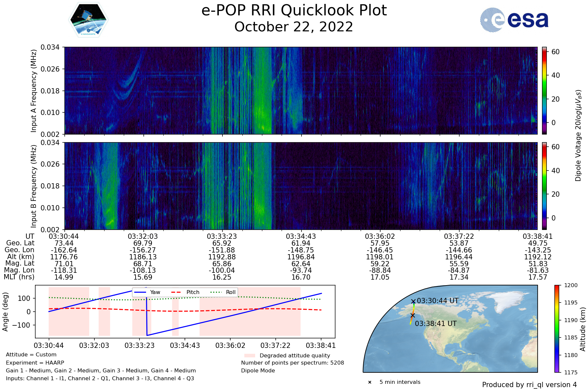588x392 pixels.
Task: Click the Input A spectrogram colorbar
Action: [x=544, y=90]
